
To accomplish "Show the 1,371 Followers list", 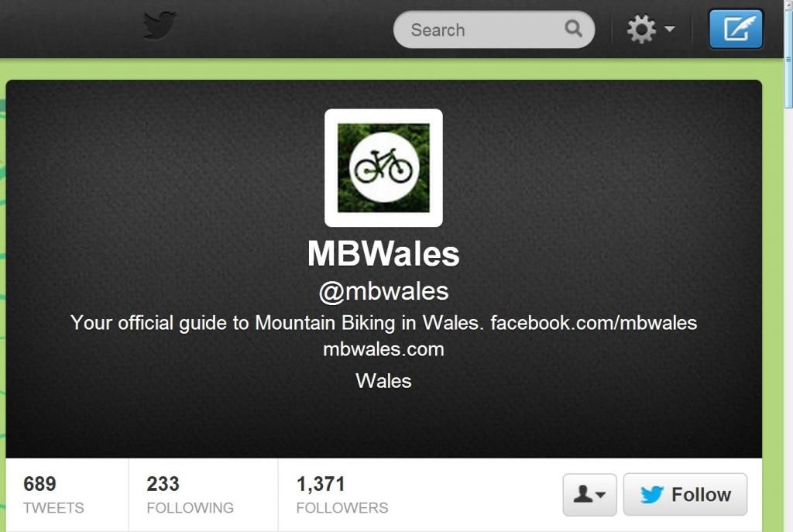I will tap(342, 495).
